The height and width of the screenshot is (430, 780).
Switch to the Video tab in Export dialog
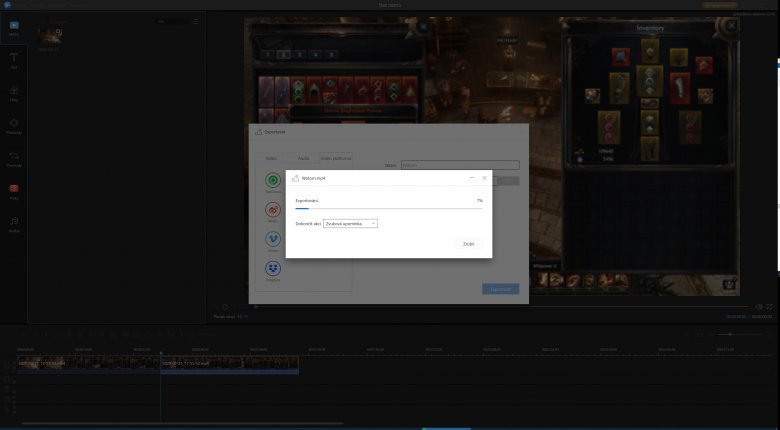[x=271, y=158]
